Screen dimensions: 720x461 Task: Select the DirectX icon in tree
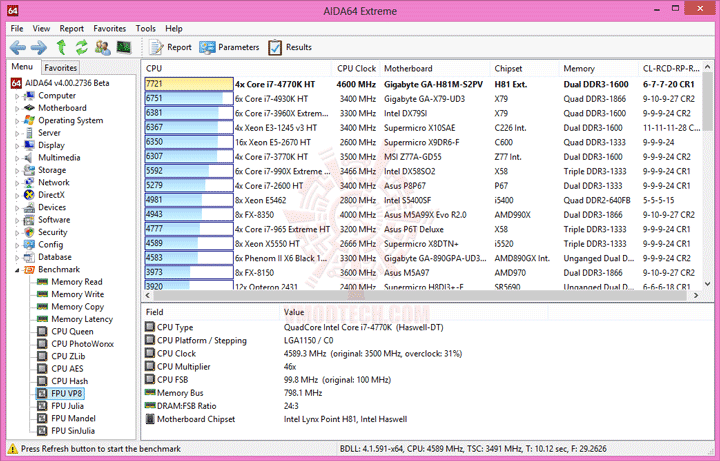pyautogui.click(x=29, y=195)
